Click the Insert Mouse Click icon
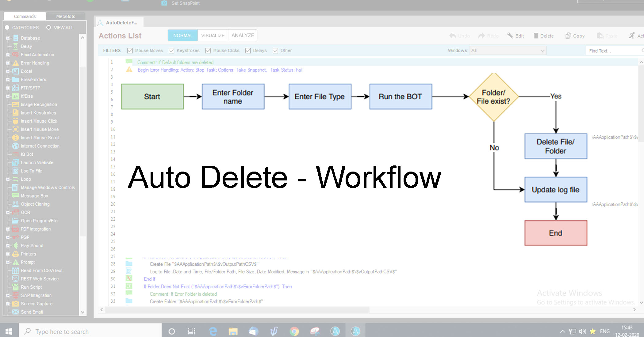 15,121
